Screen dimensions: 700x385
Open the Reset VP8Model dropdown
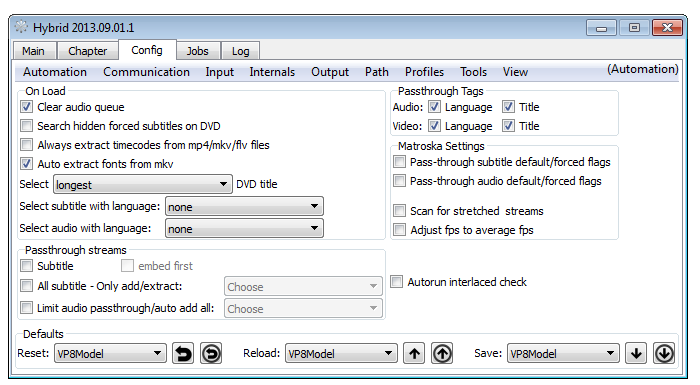(x=110, y=354)
